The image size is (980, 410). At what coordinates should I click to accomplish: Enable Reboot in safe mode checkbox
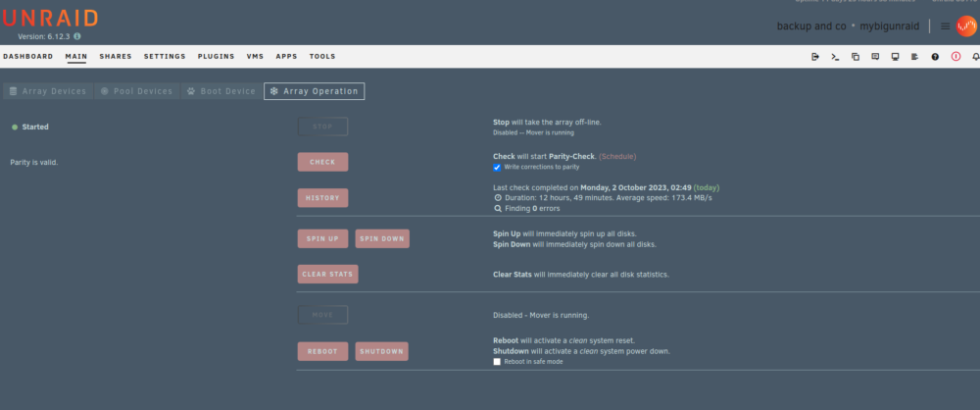pyautogui.click(x=497, y=362)
